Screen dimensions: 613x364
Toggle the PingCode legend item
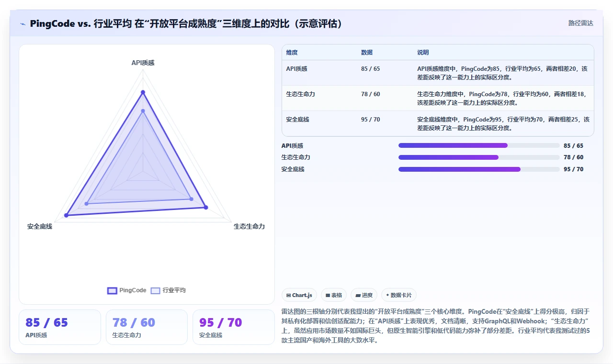coord(127,290)
